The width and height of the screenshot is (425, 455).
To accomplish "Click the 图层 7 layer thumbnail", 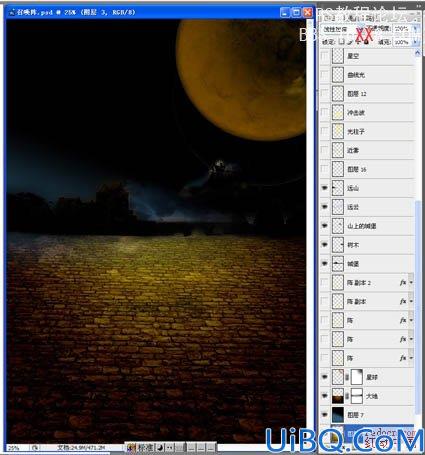I will tap(338, 415).
